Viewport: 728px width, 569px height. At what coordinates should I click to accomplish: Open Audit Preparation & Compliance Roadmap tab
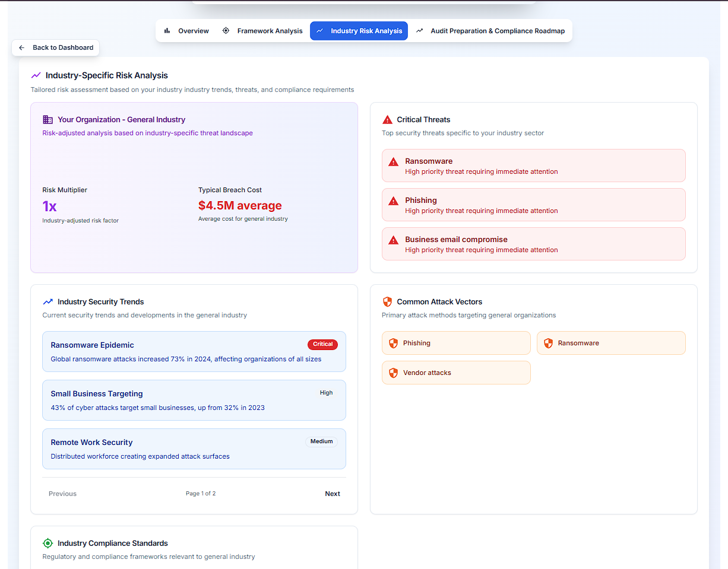(490, 31)
